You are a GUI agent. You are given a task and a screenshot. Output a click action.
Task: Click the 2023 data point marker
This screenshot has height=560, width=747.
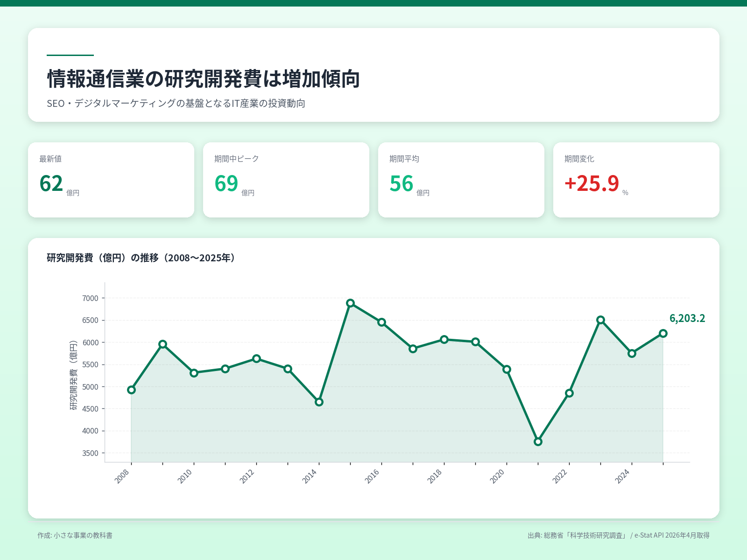[x=601, y=320]
